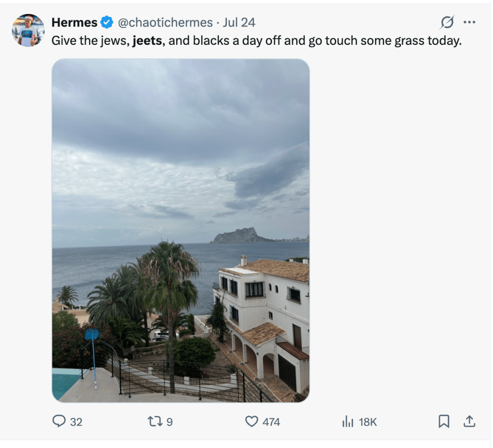Screen dimensions: 493x448
Task: Open Grok actions slashed-circle icon
Action: 447,22
